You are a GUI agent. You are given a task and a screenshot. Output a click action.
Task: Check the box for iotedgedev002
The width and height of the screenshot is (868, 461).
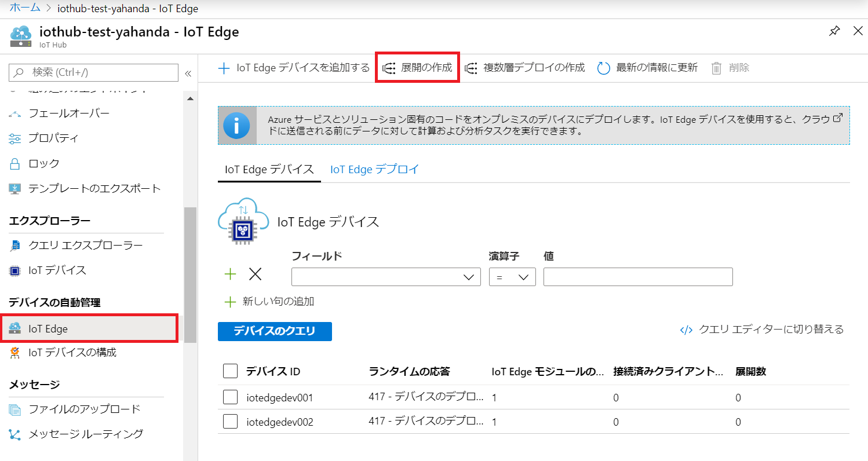point(230,422)
